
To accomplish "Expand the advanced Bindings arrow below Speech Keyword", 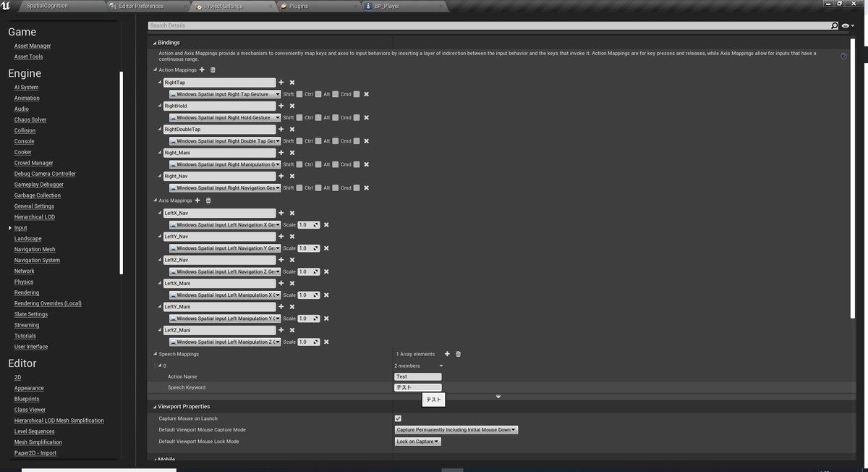I will 498,397.
